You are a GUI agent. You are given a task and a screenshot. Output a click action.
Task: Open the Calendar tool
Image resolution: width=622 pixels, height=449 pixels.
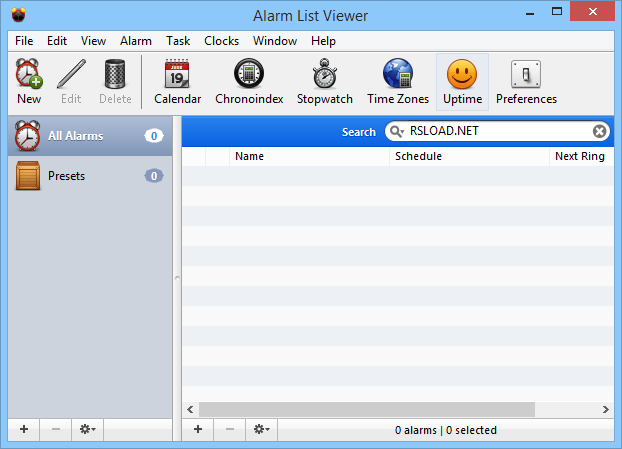(177, 81)
